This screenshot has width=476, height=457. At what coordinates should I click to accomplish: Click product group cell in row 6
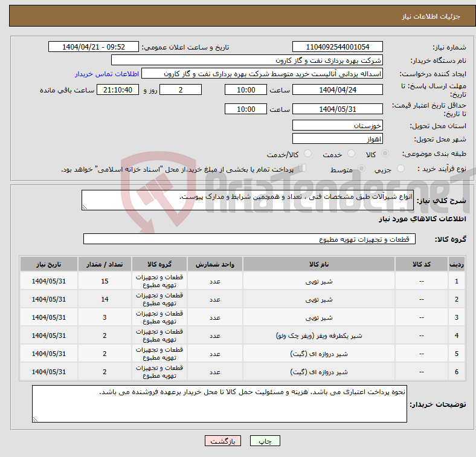[x=159, y=372]
